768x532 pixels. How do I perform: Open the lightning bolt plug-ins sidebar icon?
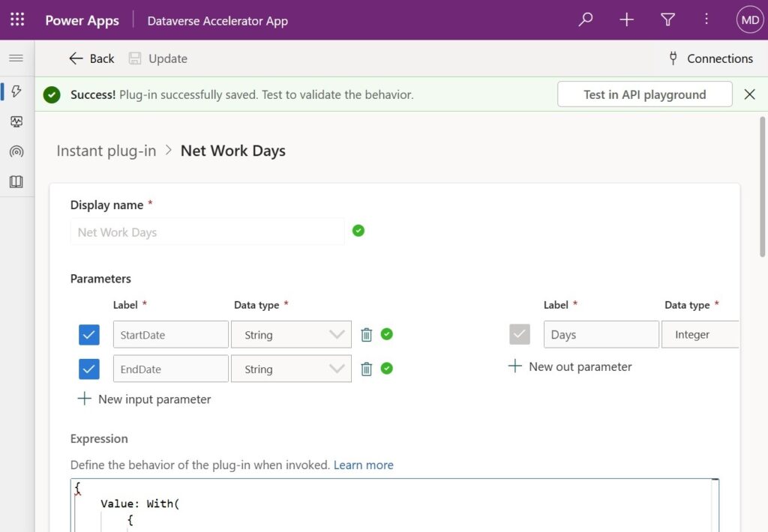tap(16, 91)
